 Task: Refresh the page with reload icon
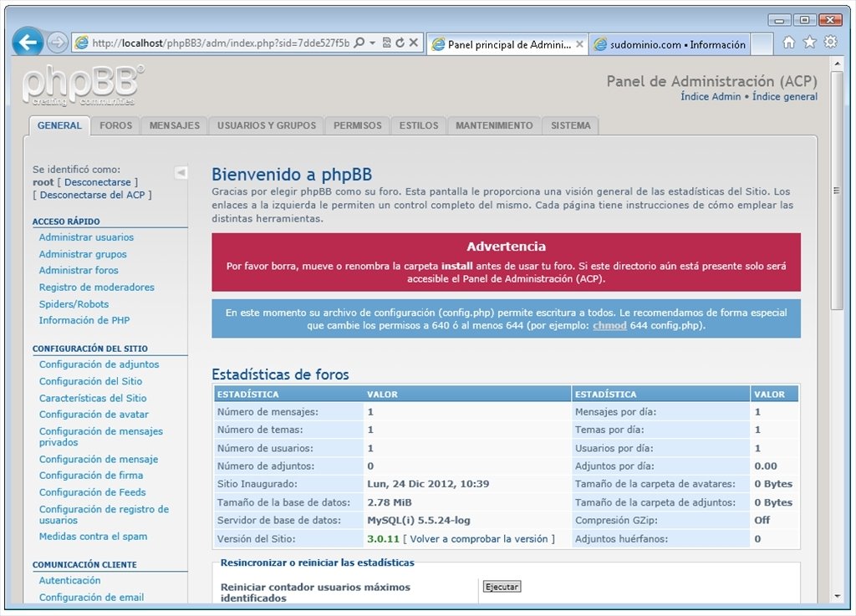coord(400,43)
